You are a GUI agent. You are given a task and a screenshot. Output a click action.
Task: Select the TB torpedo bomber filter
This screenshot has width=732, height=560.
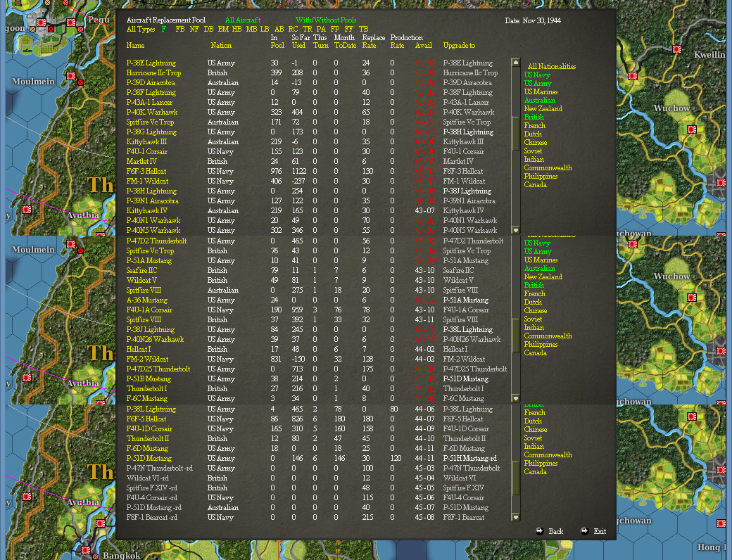[364, 29]
